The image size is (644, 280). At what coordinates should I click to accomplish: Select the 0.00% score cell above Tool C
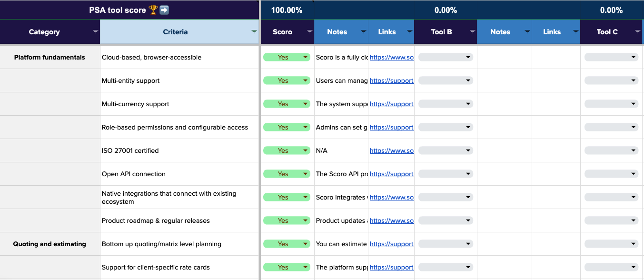(x=611, y=10)
